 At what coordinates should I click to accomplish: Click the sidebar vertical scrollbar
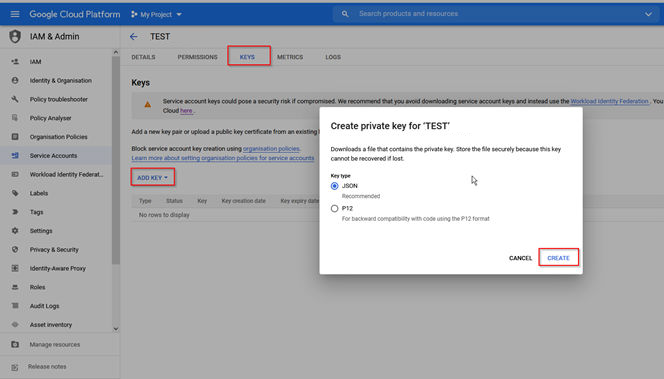pyautogui.click(x=116, y=161)
